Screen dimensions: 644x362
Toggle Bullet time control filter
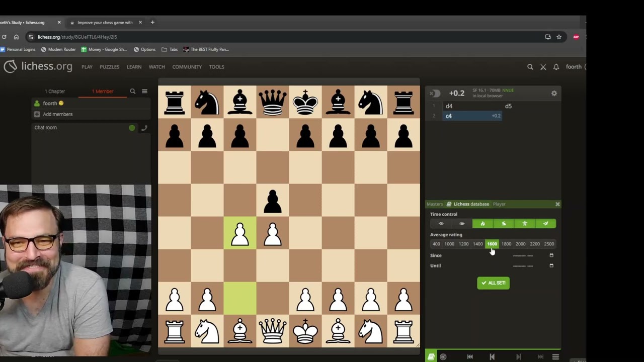click(462, 224)
